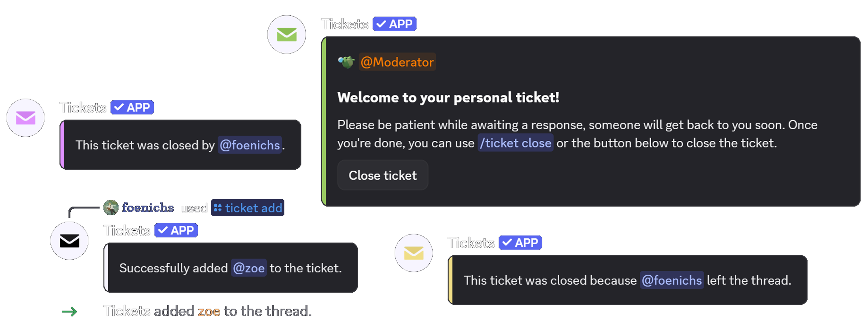The image size is (868, 331).
Task: Click the frog emoji beside @Moderator
Action: pos(345,61)
